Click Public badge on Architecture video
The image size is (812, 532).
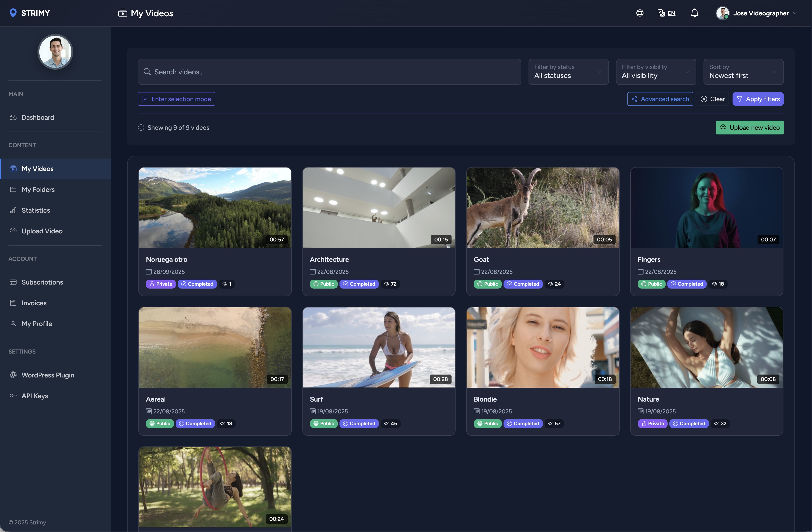(323, 284)
